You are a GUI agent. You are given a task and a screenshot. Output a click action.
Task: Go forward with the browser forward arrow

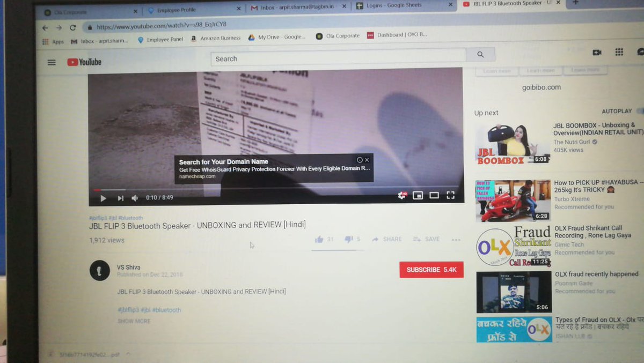[x=59, y=28]
